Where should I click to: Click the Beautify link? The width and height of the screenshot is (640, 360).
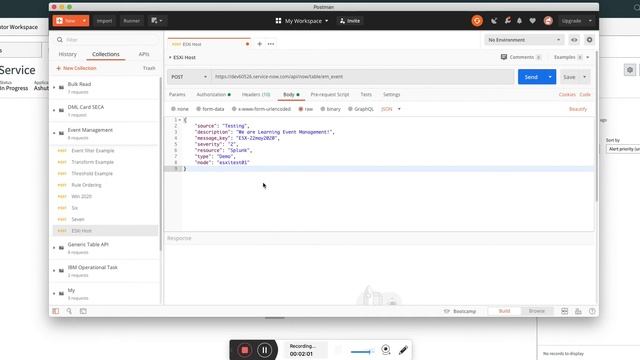tap(578, 109)
